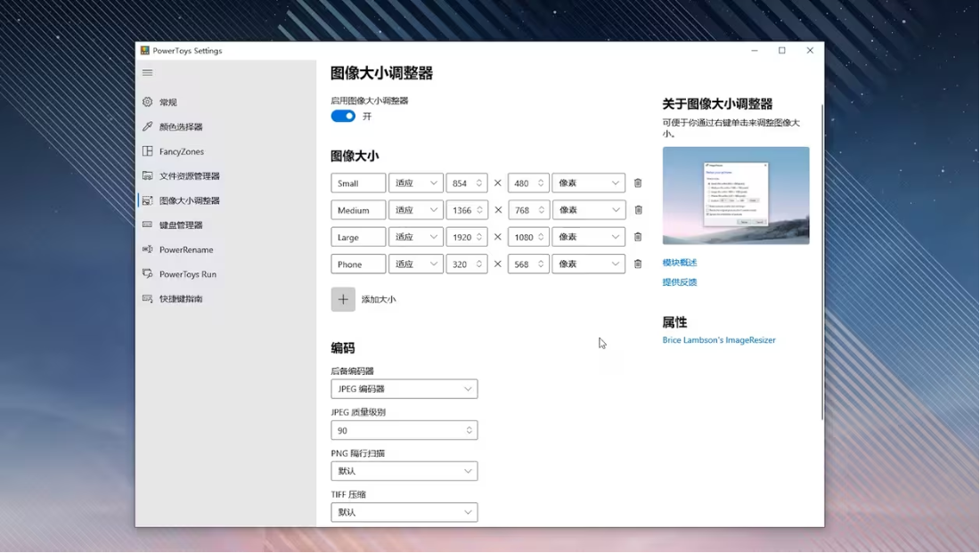Delete the Medium size preset
Viewport: 980px width, 553px height.
(638, 210)
